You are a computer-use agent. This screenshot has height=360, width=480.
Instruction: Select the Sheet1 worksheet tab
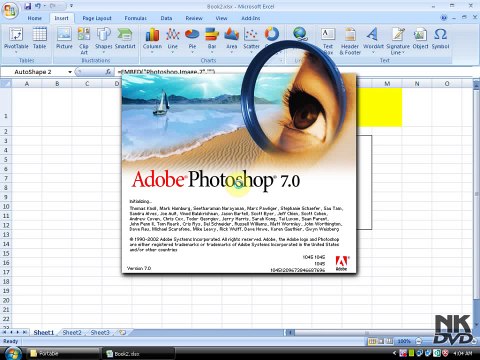44,332
